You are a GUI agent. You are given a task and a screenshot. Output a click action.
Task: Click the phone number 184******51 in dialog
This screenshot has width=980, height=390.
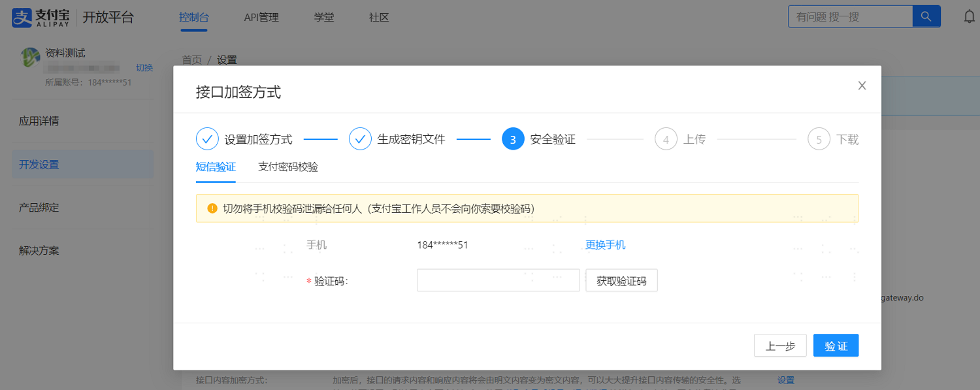click(x=442, y=245)
